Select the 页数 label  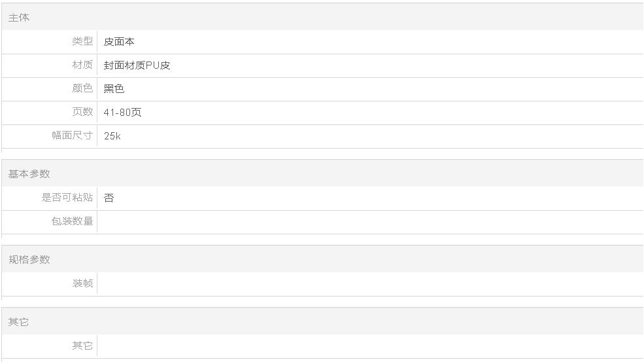[x=82, y=111]
